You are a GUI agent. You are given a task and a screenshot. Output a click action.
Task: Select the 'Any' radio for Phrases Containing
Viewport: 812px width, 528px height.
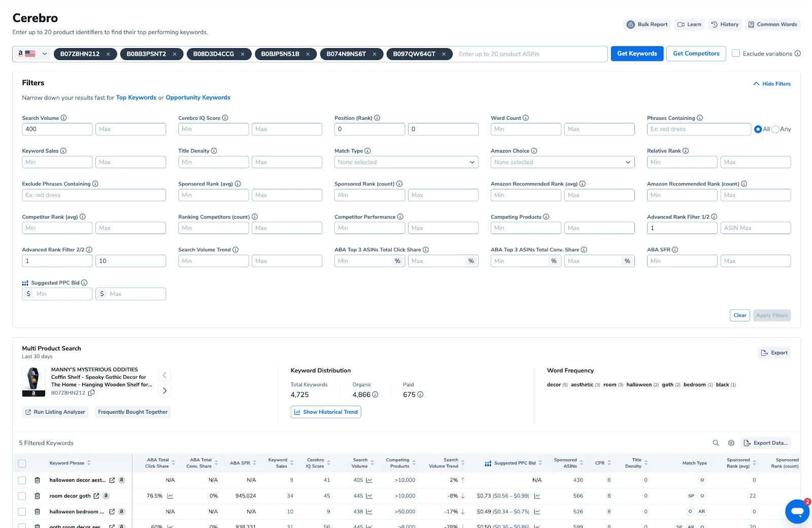click(x=775, y=129)
